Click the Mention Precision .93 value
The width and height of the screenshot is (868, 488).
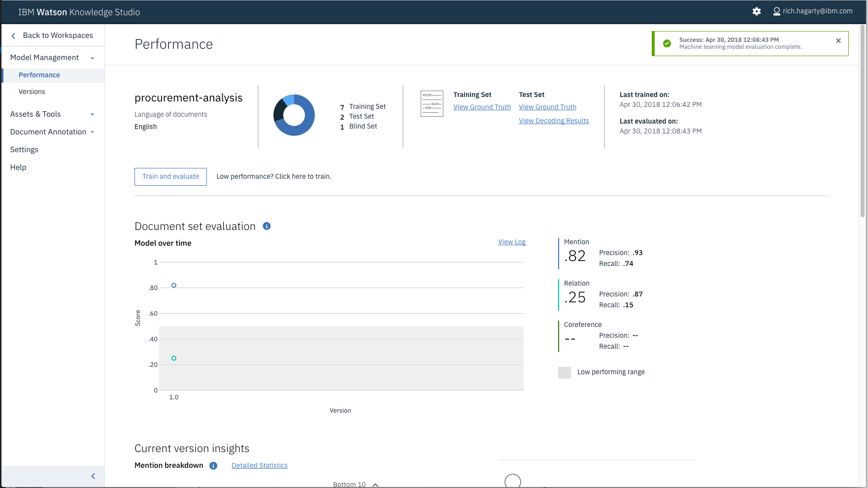(x=637, y=253)
